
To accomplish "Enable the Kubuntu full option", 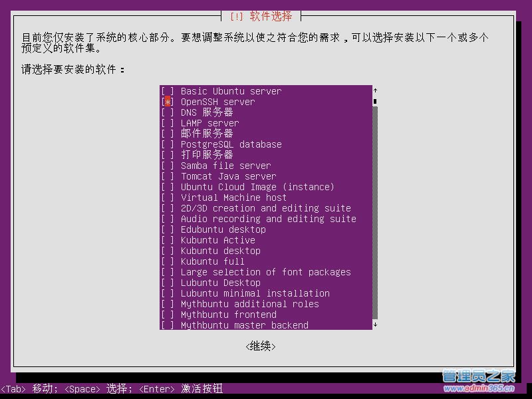I will pos(168,261).
